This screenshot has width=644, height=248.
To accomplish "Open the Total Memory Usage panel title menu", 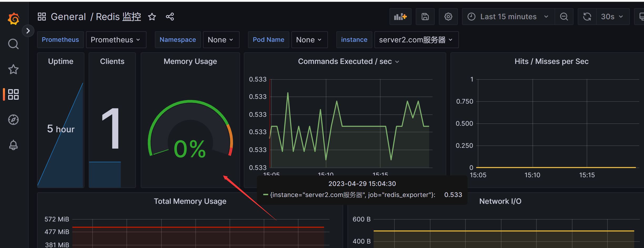I will 190,201.
